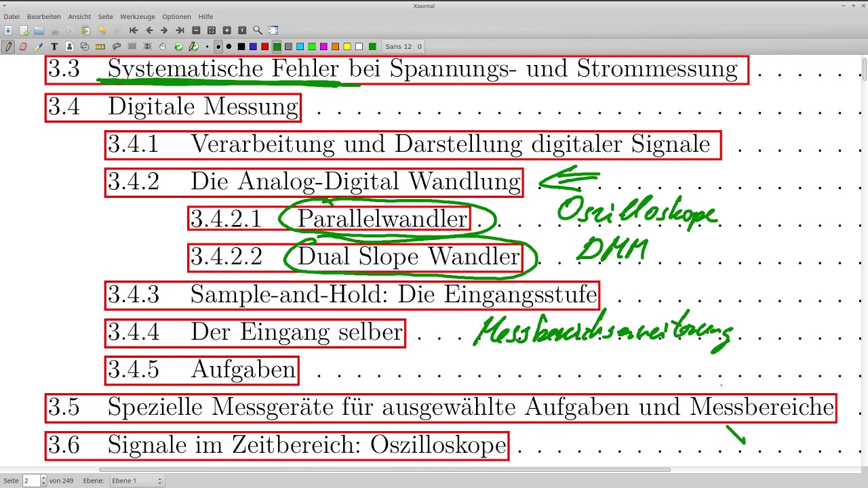This screenshot has width=868, height=488.
Task: Click the text "3.4.2.1 Parallelwandler"
Action: click(x=329, y=219)
